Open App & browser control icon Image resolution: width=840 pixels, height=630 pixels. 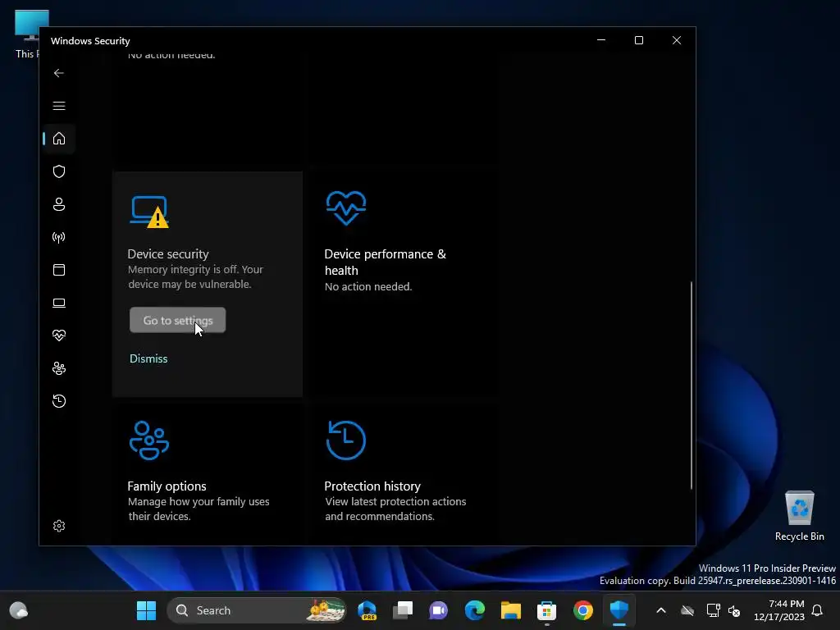pos(59,270)
